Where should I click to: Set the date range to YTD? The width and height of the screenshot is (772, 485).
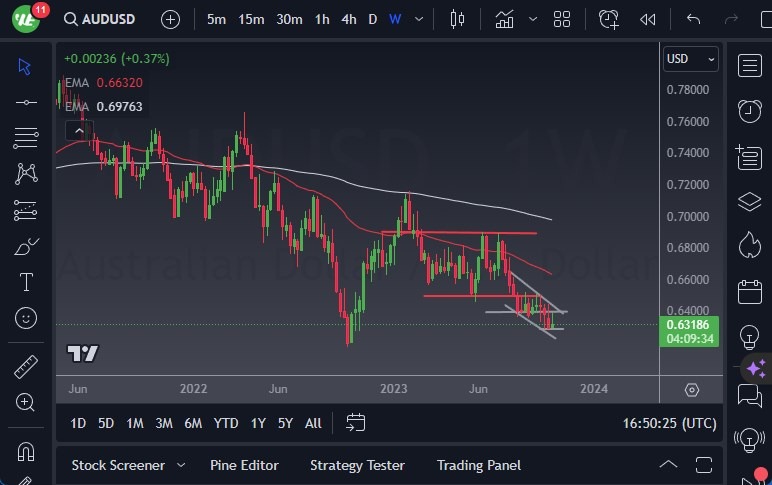[226, 423]
